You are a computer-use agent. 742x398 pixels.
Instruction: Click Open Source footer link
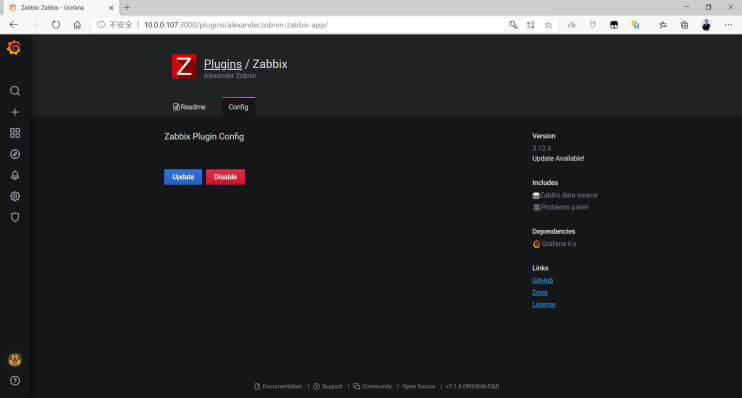pos(419,386)
